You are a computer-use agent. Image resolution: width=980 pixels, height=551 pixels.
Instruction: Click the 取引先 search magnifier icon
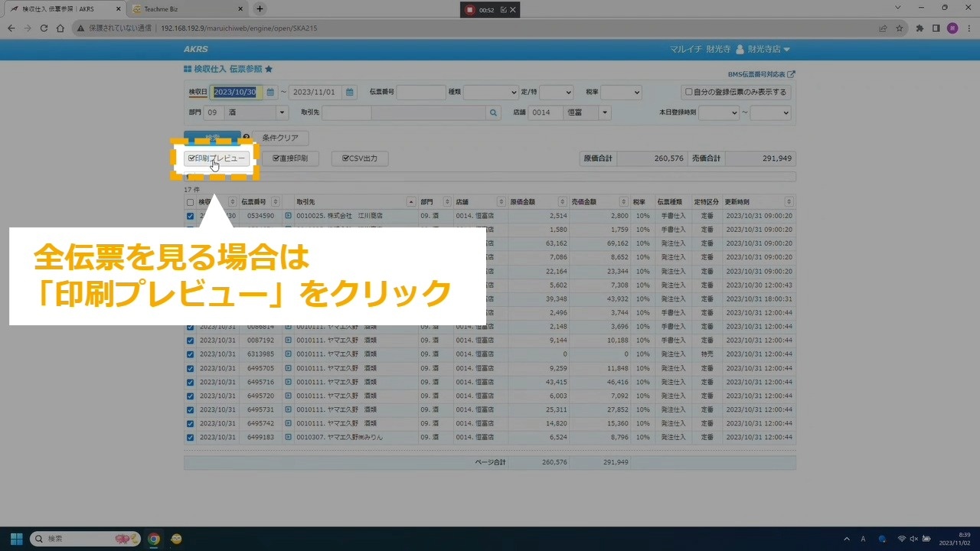coord(493,112)
